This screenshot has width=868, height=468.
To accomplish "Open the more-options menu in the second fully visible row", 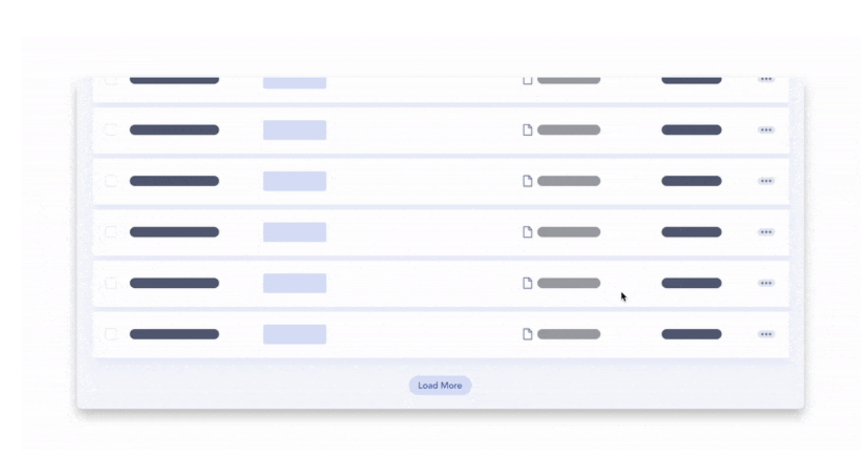I will pyautogui.click(x=766, y=181).
